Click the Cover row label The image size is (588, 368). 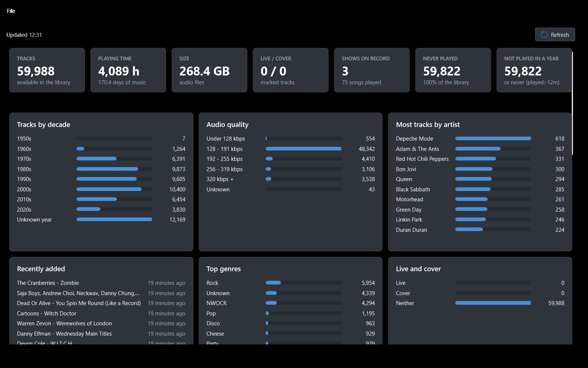coord(403,293)
